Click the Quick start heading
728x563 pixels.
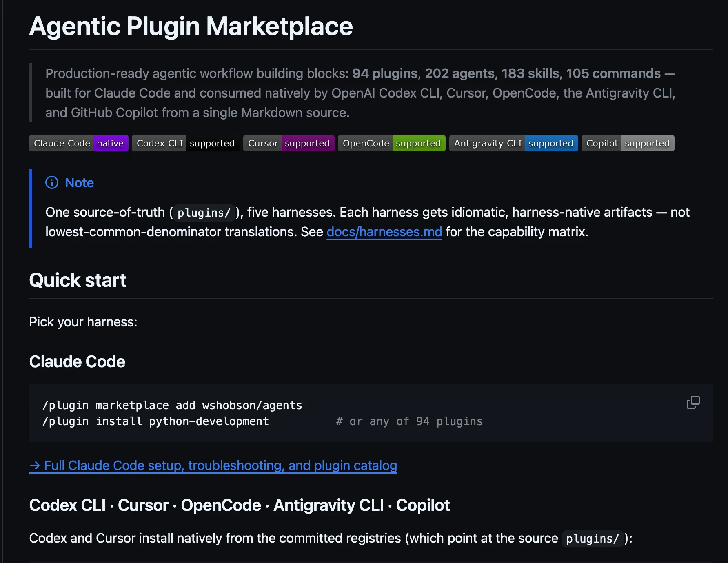78,280
